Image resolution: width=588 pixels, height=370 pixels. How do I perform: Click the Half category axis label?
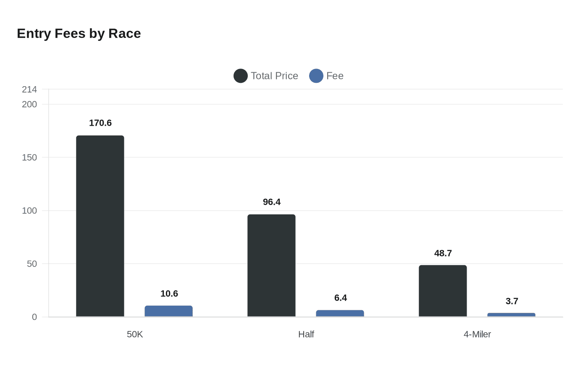(306, 335)
